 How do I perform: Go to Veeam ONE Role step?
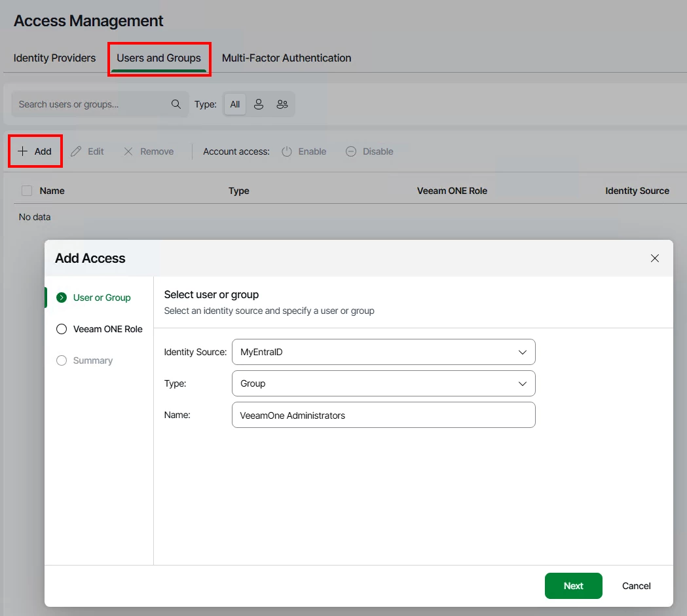pyautogui.click(x=100, y=329)
